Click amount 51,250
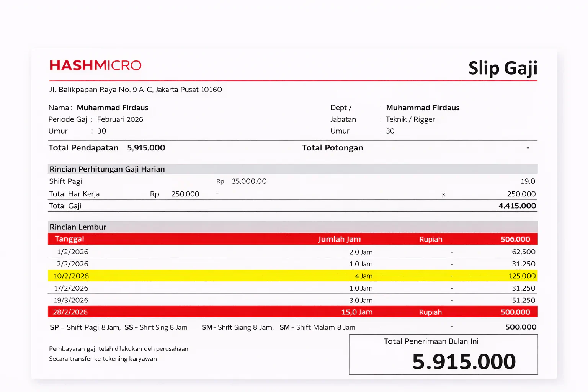Screen dimensions: 588x392 [524, 301]
